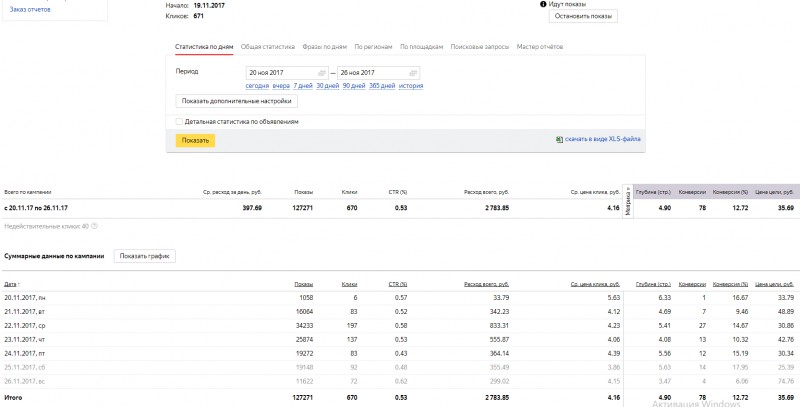Click the yellow Показать button
800x407 pixels.
point(195,141)
